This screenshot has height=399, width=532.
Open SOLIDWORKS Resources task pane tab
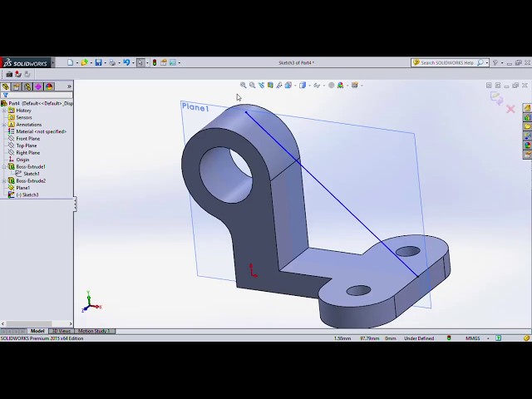coord(527,108)
